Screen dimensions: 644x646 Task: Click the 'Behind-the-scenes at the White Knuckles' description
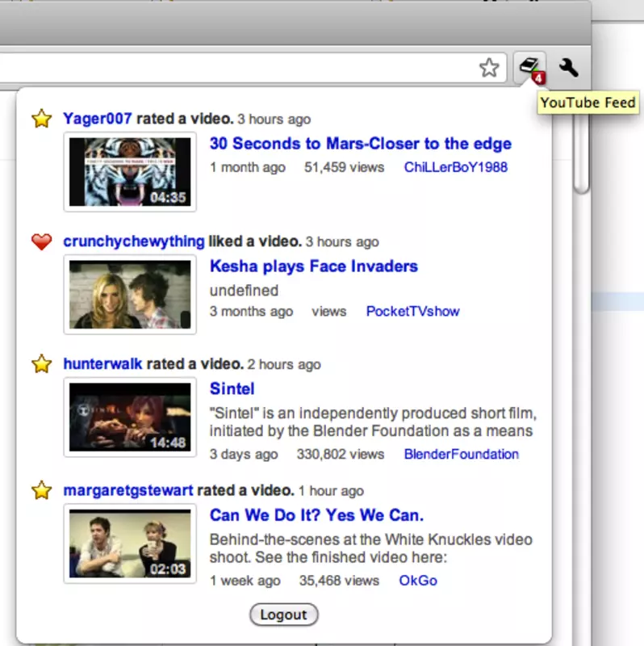[370, 548]
